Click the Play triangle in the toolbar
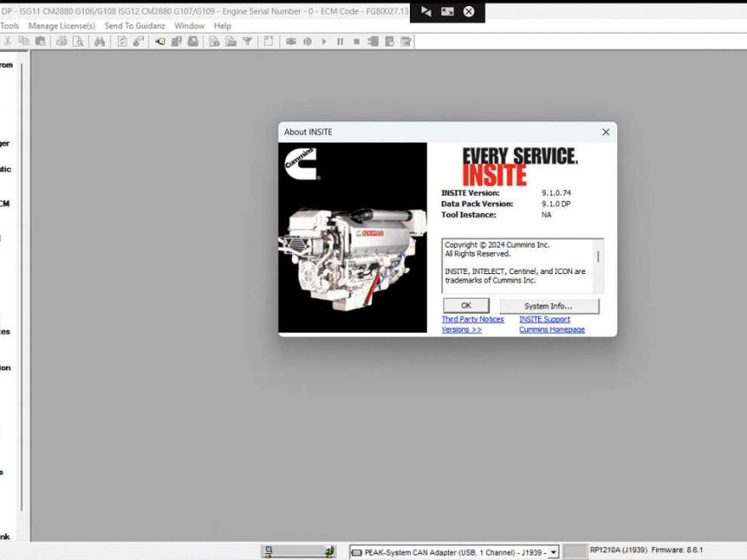Image resolution: width=747 pixels, height=560 pixels. 324,42
